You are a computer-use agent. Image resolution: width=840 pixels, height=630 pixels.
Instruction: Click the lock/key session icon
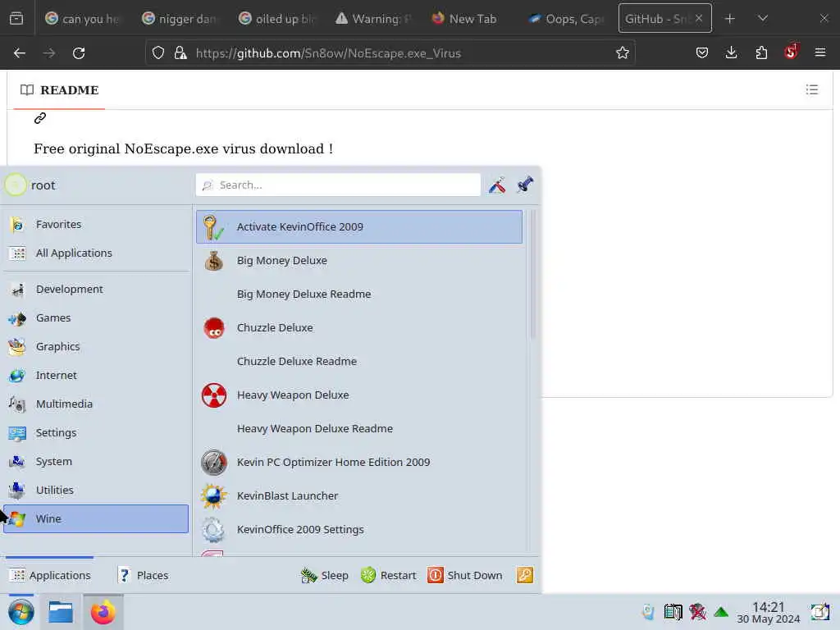click(525, 575)
